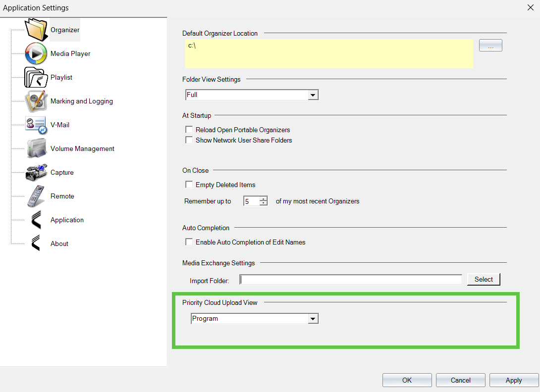This screenshot has width=540, height=392.
Task: Click the Apply button
Action: [513, 380]
